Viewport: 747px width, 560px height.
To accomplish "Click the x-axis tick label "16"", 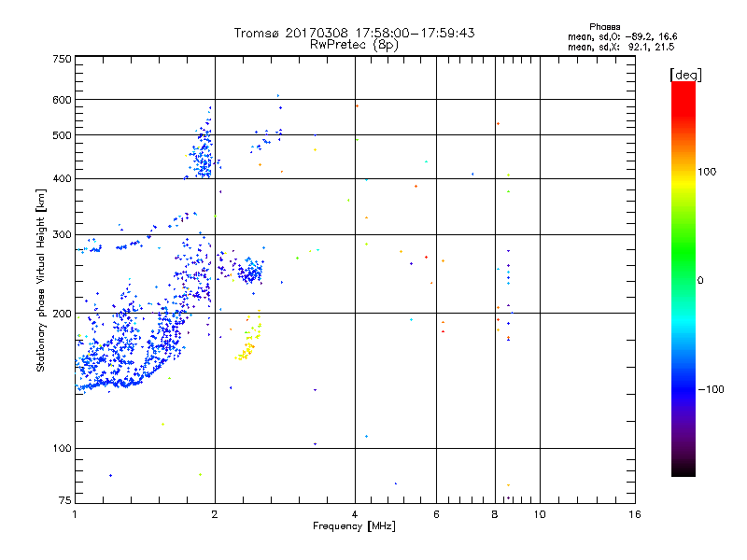I will coord(635,514).
